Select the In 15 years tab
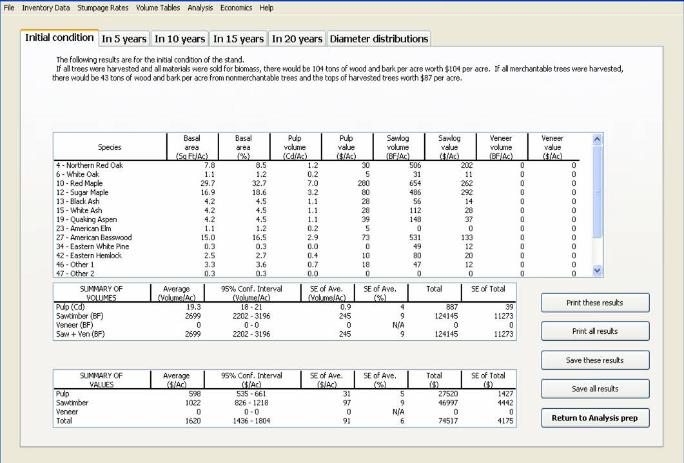The image size is (684, 463). 239,39
